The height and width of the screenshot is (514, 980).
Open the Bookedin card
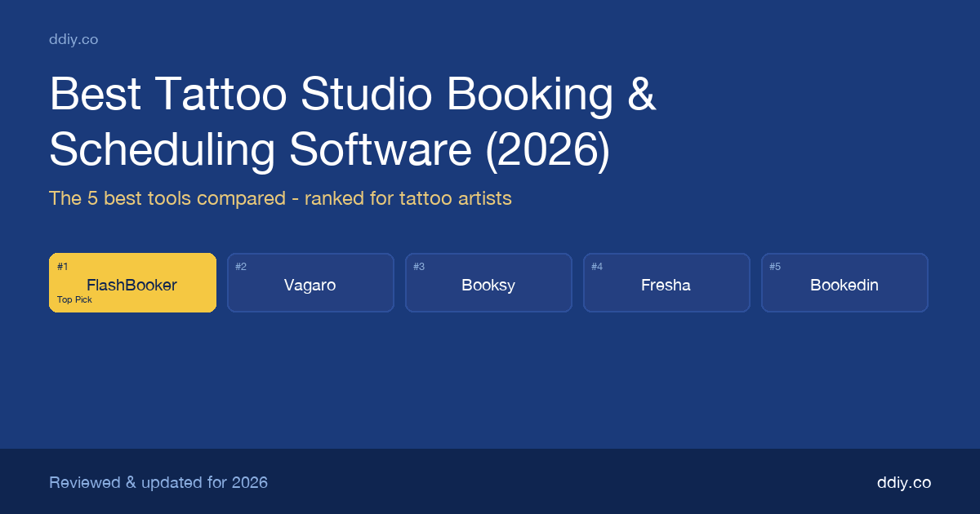click(844, 282)
